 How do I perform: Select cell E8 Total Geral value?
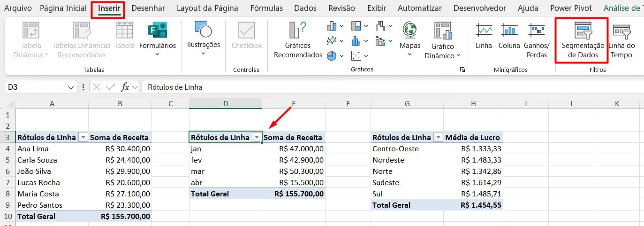click(293, 194)
